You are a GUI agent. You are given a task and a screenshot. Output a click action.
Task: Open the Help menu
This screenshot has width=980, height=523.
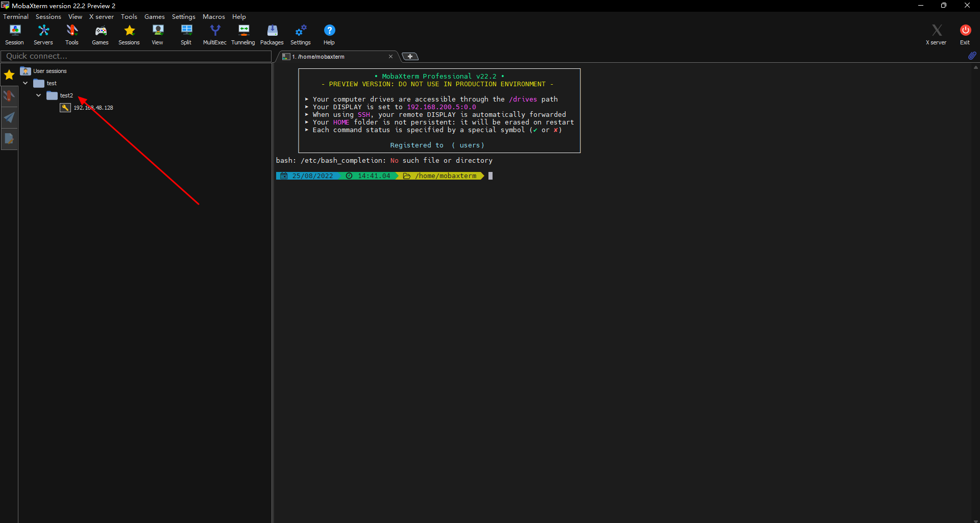point(239,17)
